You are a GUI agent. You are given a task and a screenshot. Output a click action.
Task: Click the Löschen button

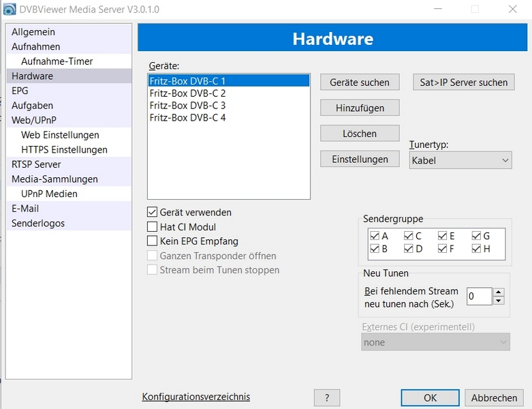click(360, 134)
